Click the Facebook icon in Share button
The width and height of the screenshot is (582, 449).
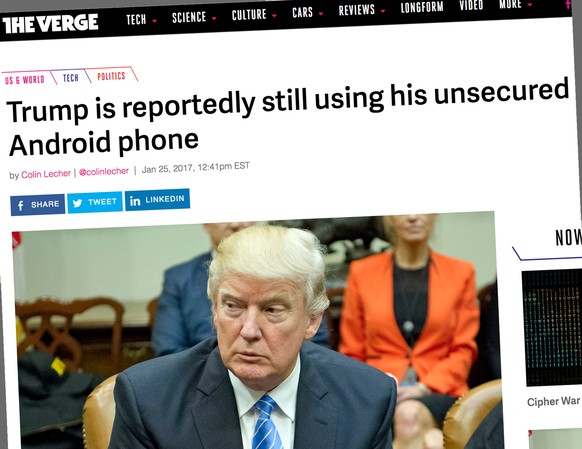(21, 205)
